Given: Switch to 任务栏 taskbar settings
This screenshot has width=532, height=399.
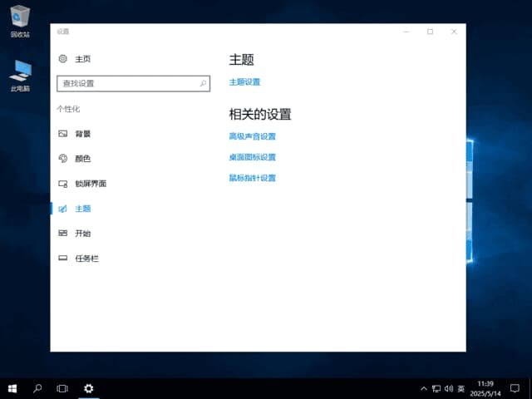Looking at the screenshot, I should point(86,259).
